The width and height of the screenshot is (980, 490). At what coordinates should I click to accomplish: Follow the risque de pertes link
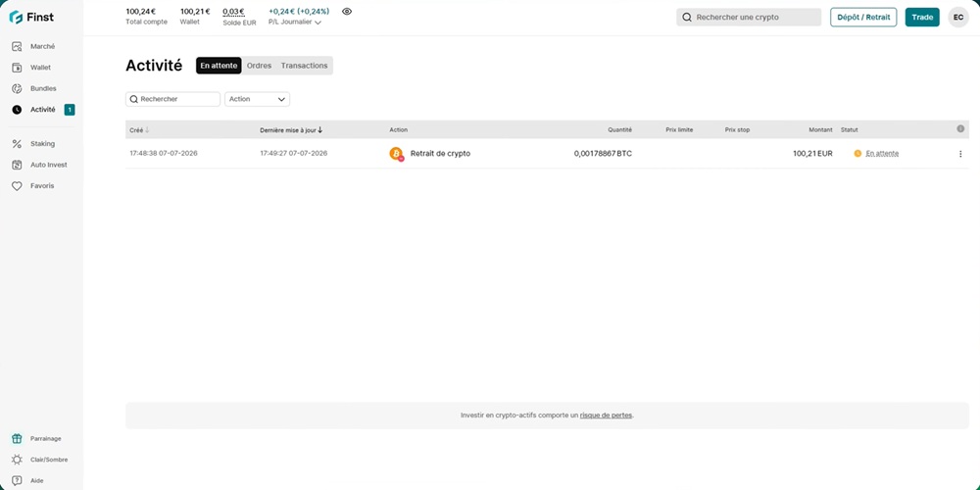click(x=606, y=415)
